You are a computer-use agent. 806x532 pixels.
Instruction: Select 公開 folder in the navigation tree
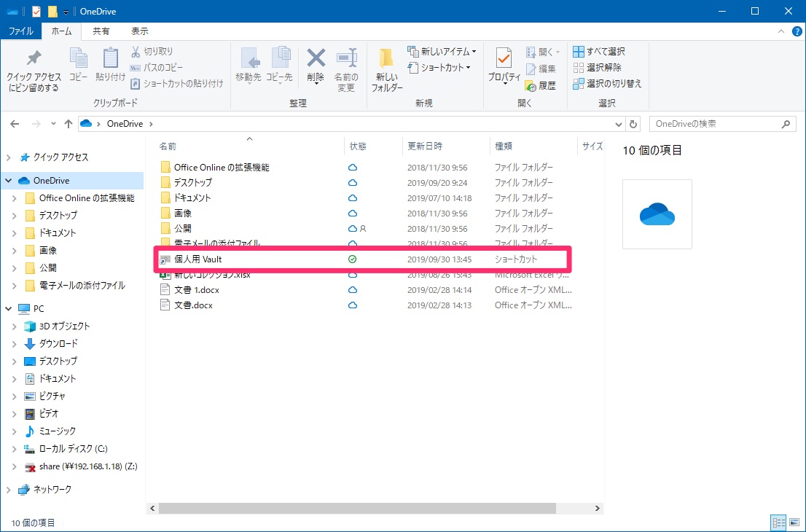(48, 267)
